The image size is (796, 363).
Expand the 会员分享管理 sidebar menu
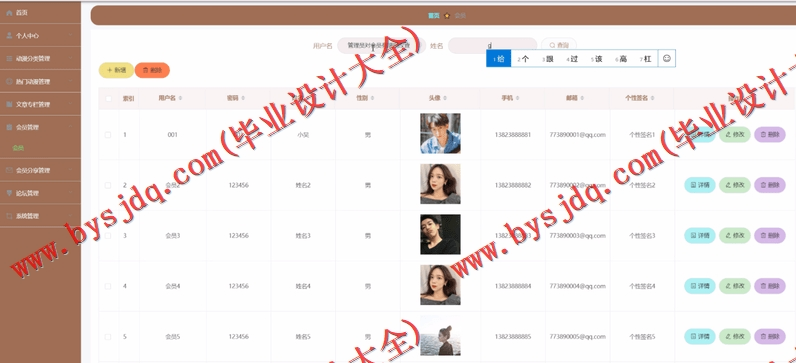[40, 170]
